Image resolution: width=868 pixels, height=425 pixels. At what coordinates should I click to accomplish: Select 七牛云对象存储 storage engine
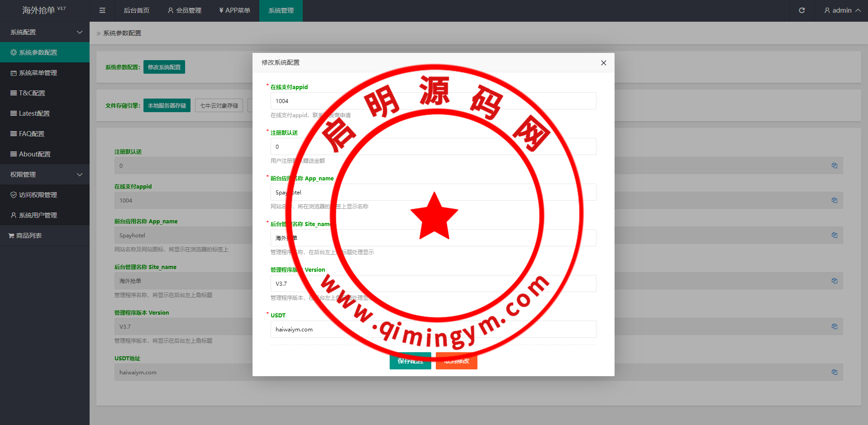click(x=219, y=105)
